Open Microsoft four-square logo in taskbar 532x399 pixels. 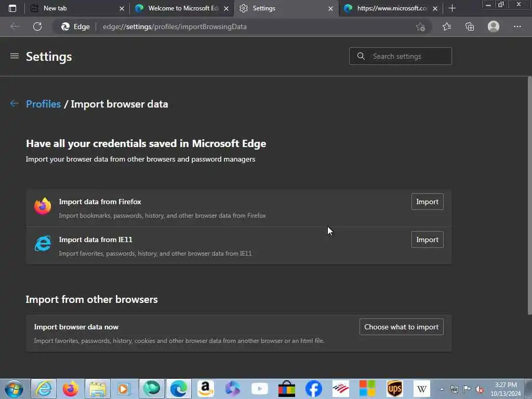367,389
